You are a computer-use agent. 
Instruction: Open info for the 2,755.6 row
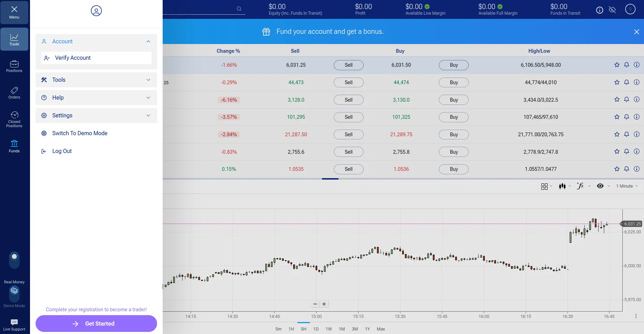pyautogui.click(x=637, y=152)
